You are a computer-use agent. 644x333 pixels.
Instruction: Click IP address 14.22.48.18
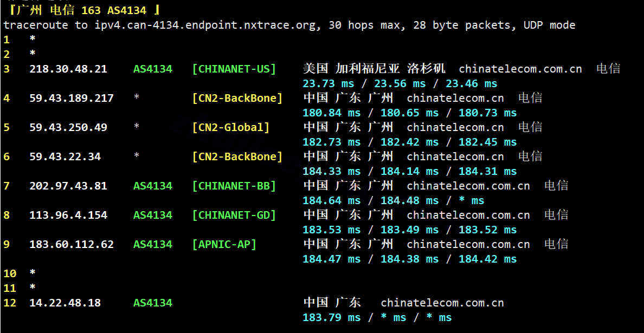[65, 303]
